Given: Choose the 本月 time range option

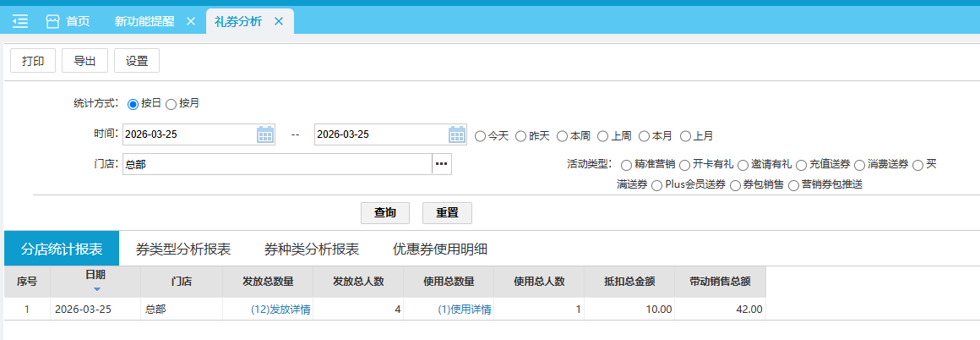Looking at the screenshot, I should coord(645,135).
